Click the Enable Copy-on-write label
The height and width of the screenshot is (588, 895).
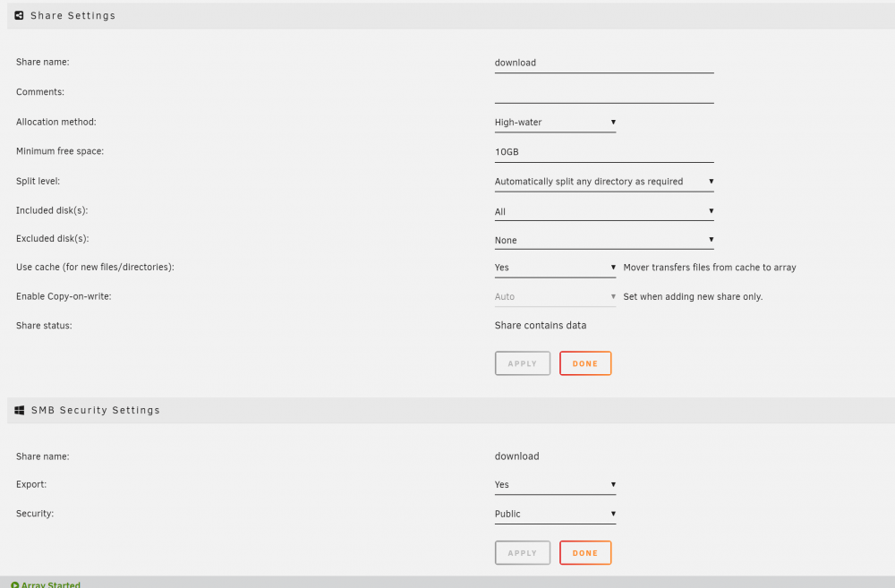click(x=64, y=296)
